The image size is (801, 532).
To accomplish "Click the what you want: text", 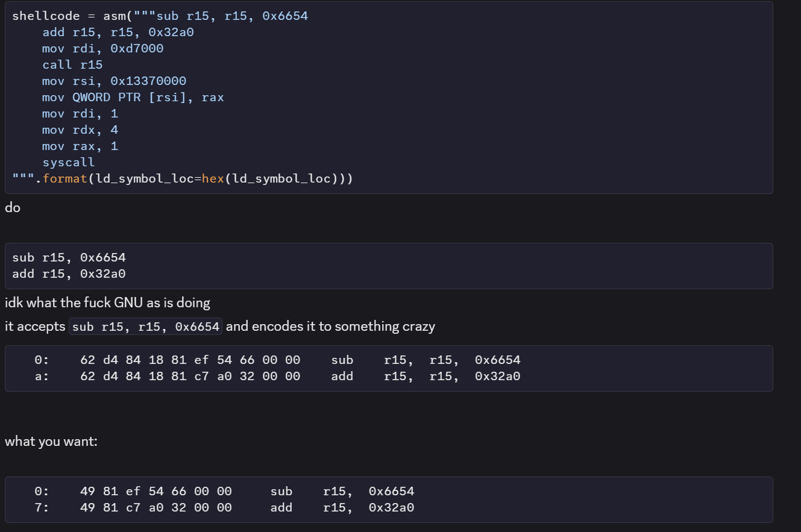I will point(51,441).
